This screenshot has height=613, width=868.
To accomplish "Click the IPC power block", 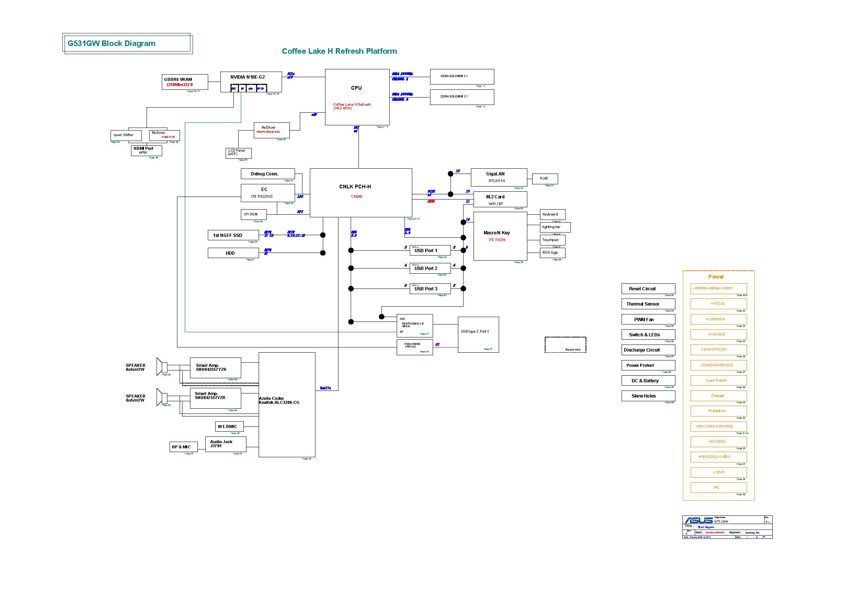I will pyautogui.click(x=718, y=488).
